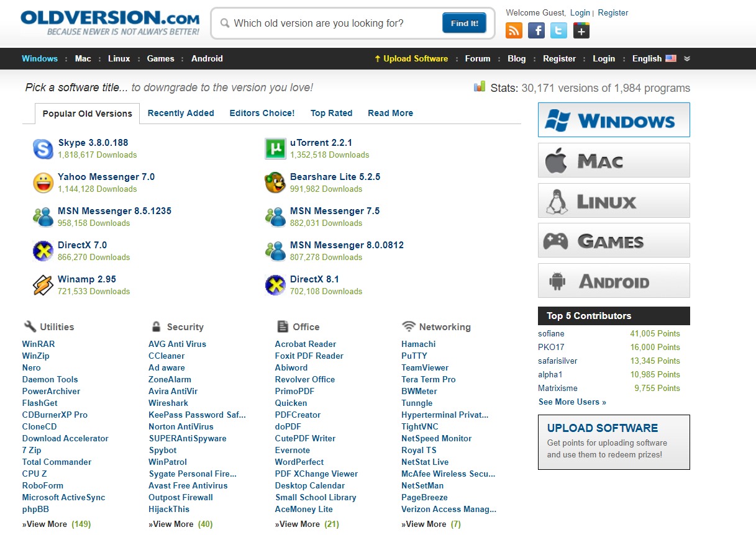Click the Login link beside Welcome Guest
Screen dimensions: 756x535
pyautogui.click(x=580, y=12)
